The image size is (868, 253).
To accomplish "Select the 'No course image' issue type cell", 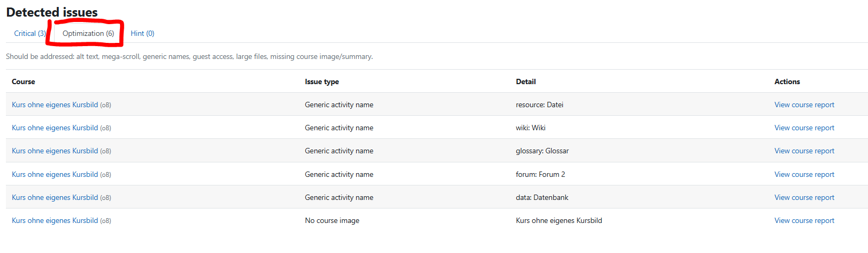I will 332,220.
